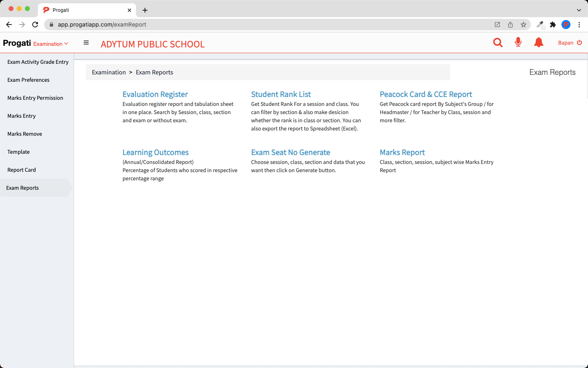The image size is (588, 368).
Task: Open the Learning Outcomes report
Action: 156,153
